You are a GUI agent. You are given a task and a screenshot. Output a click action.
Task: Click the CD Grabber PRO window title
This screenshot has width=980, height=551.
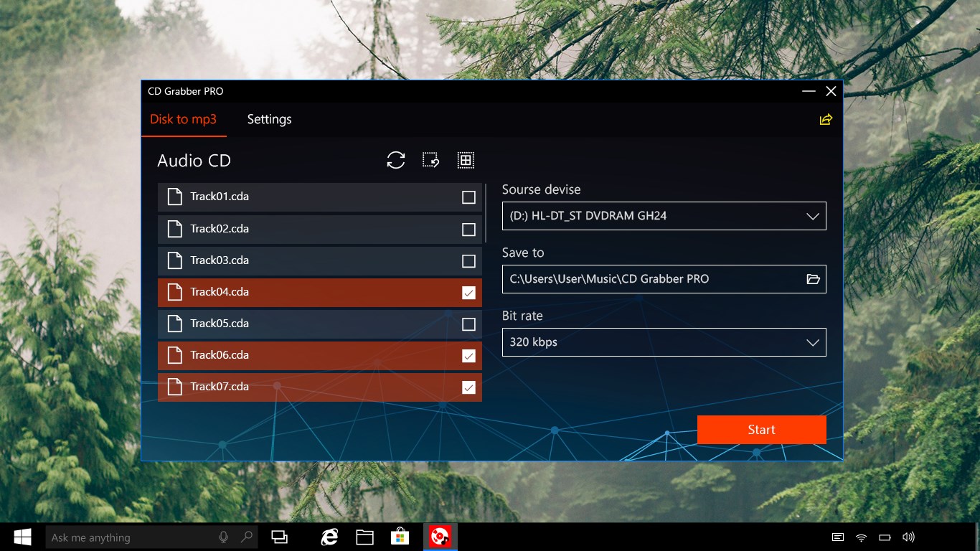186,91
